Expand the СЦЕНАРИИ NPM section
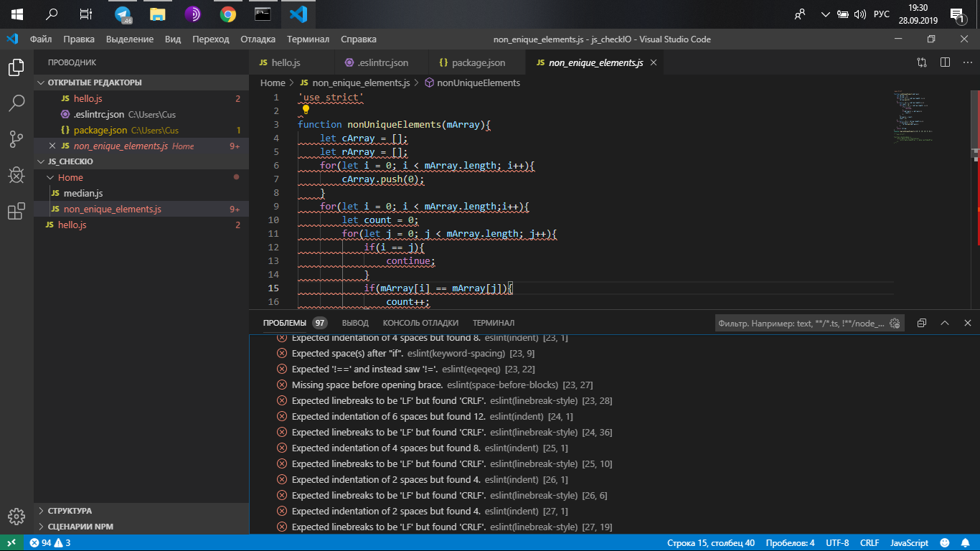Image resolution: width=980 pixels, height=551 pixels. [141, 527]
